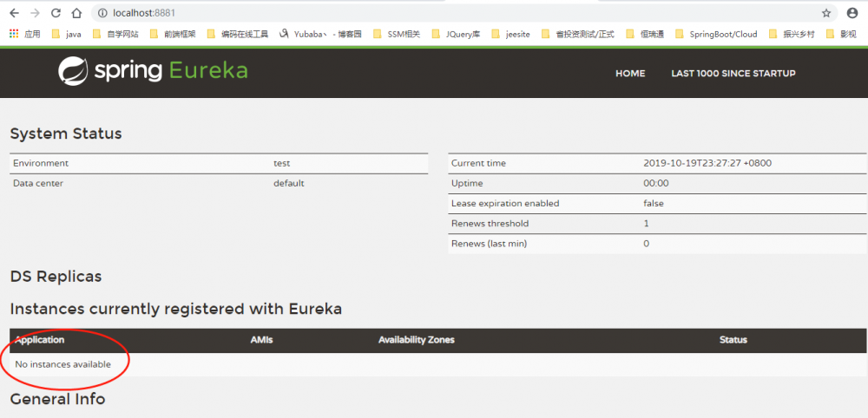Click the browser forward arrow
This screenshot has width=868, height=418.
[x=35, y=13]
